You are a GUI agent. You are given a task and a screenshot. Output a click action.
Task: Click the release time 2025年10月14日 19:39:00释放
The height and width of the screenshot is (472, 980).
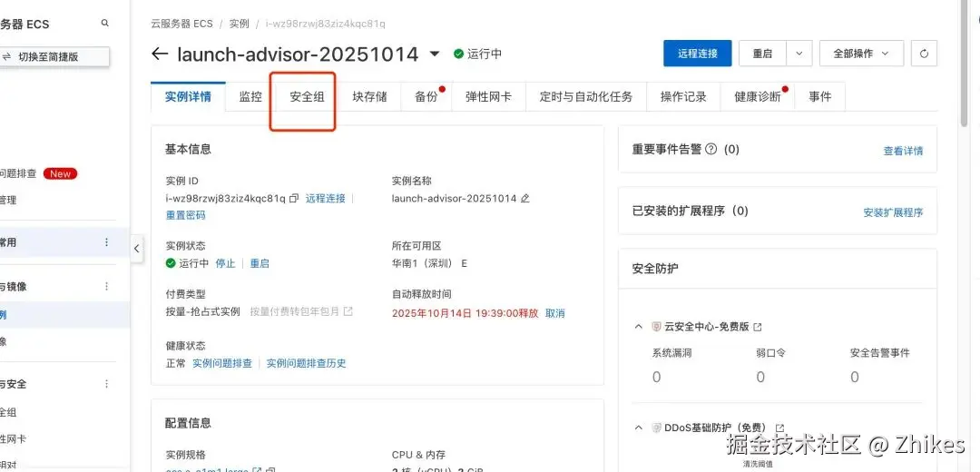coord(465,313)
